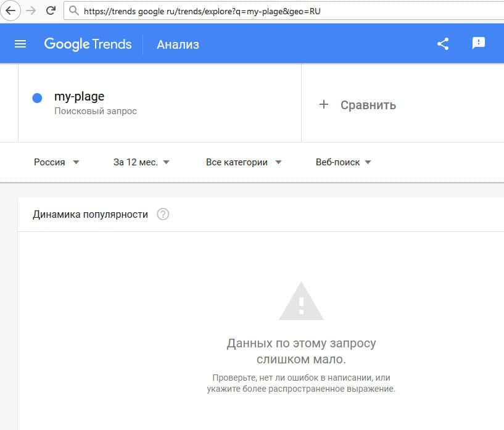The width and height of the screenshot is (504, 430).
Task: Expand the Веб-поиск search type dropdown
Action: tap(343, 162)
